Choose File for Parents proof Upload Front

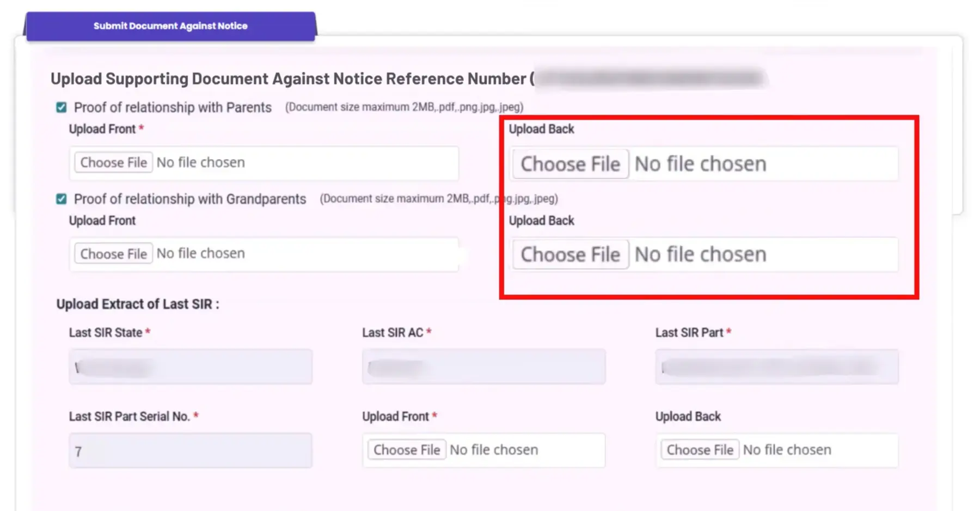[x=114, y=162]
